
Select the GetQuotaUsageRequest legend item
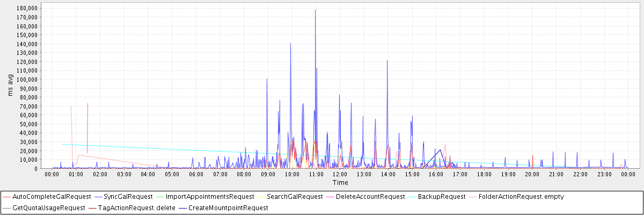point(48,207)
